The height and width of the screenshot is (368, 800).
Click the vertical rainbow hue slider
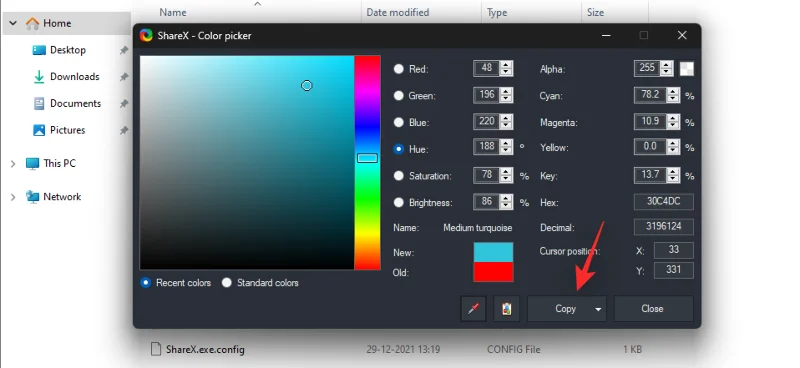point(367,162)
